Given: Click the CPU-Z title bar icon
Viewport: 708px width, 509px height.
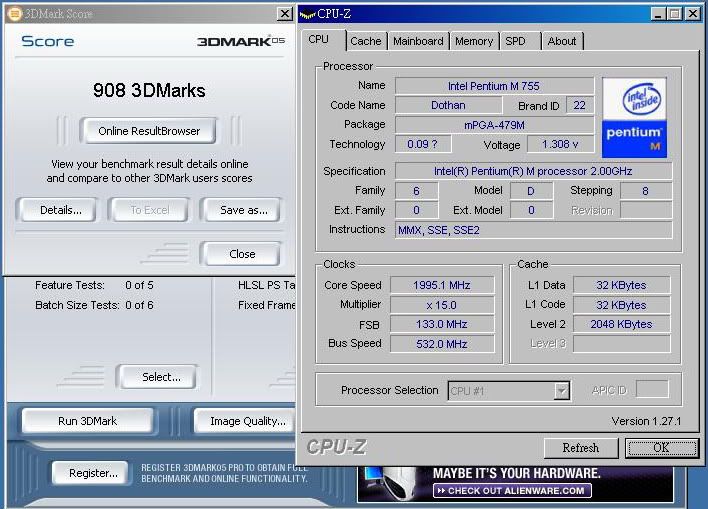Looking at the screenshot, I should [x=308, y=14].
